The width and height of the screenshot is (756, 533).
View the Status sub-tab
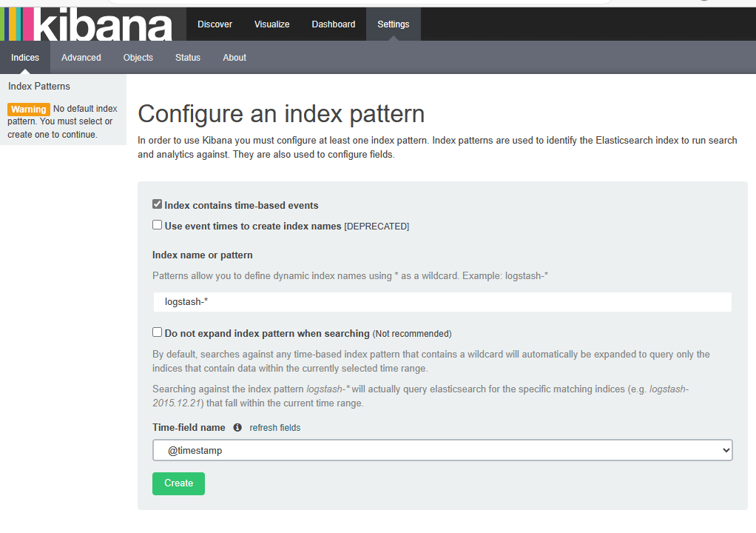(188, 58)
